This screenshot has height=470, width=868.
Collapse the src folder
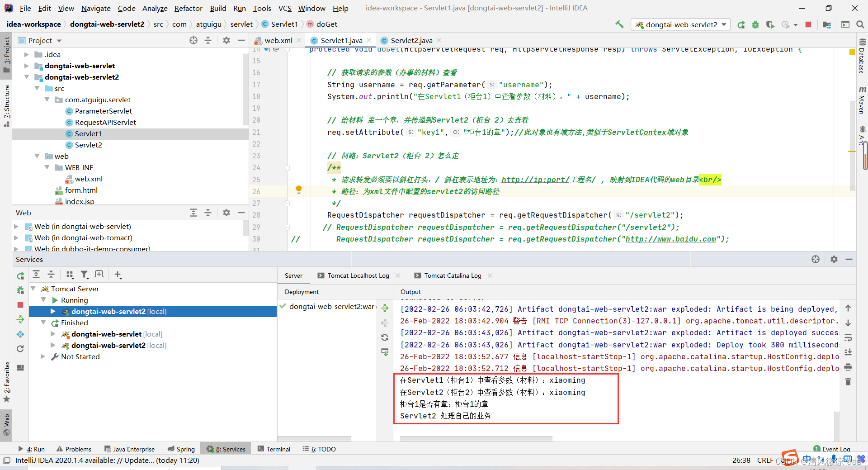pos(37,88)
